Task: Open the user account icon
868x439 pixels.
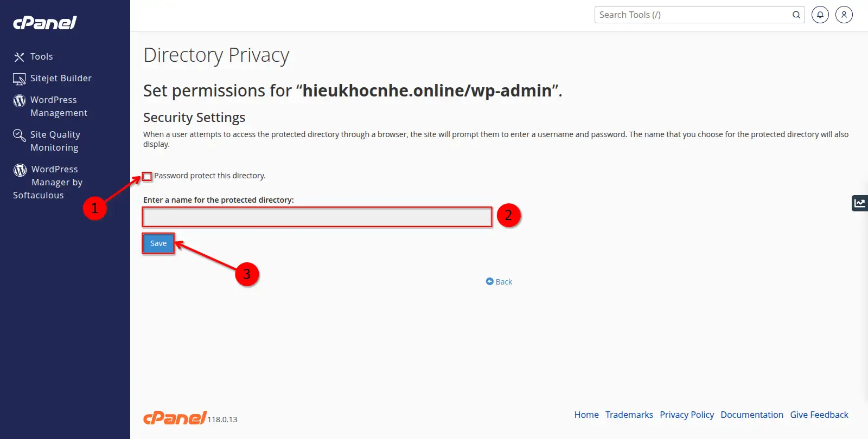Action: click(844, 15)
